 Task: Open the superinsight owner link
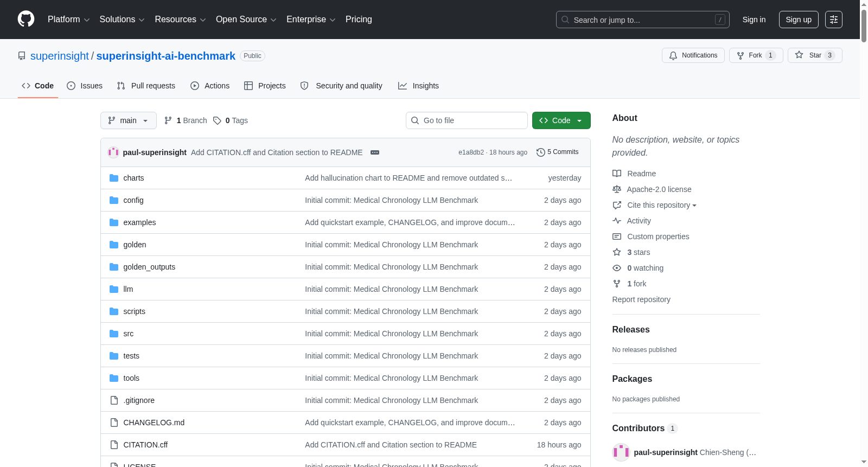click(x=60, y=56)
